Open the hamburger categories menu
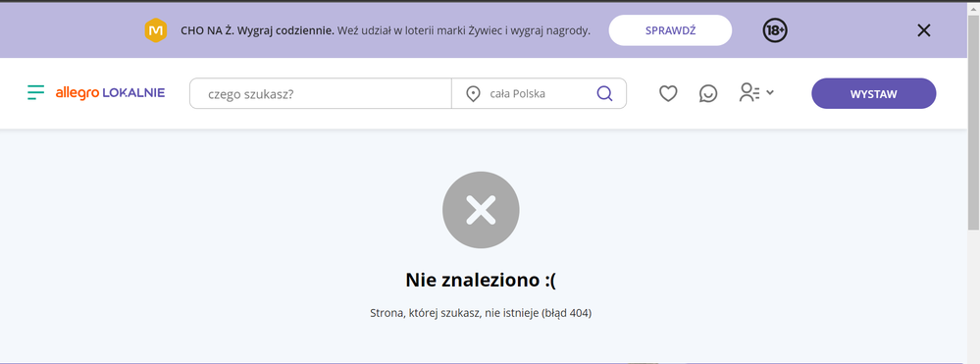 tap(35, 92)
